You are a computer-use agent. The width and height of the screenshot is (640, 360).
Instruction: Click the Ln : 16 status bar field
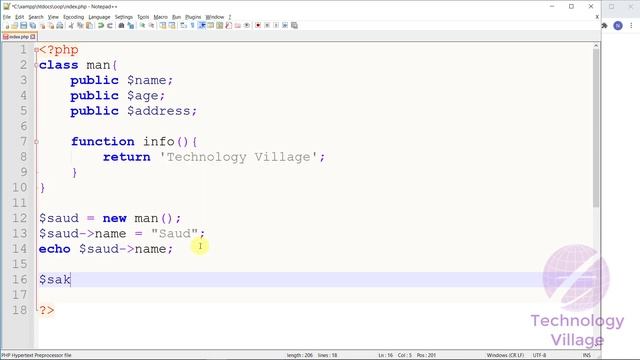(x=385, y=355)
